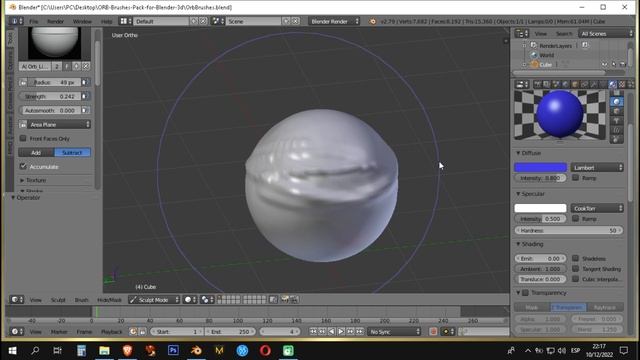
Task: Toggle Cube visibility eye in outliner
Action: 604,64
